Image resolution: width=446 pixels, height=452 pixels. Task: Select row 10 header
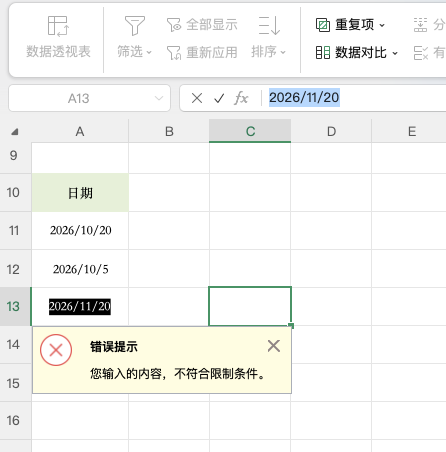pos(15,192)
